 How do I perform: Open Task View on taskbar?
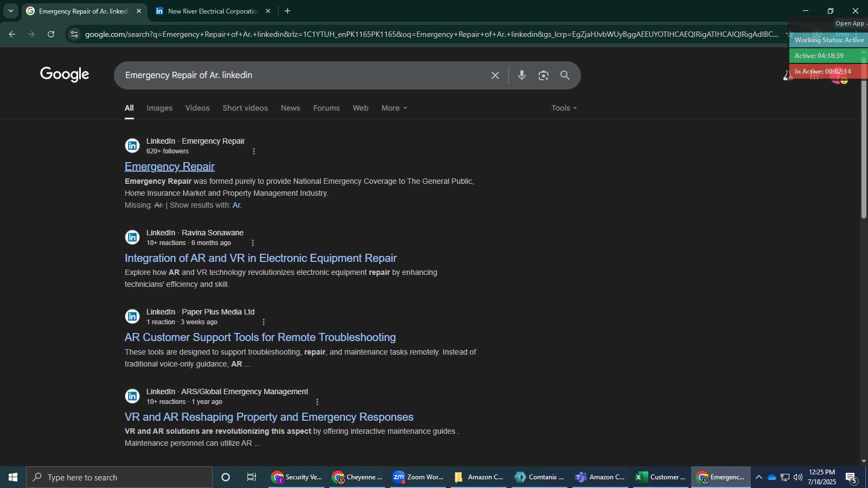tap(252, 477)
